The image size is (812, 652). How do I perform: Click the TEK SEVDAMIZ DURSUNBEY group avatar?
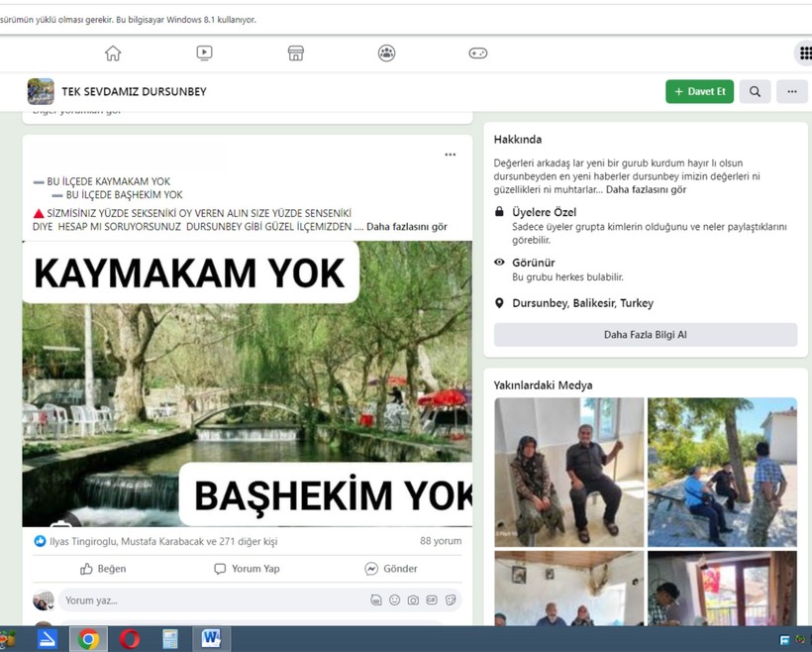coord(41,92)
